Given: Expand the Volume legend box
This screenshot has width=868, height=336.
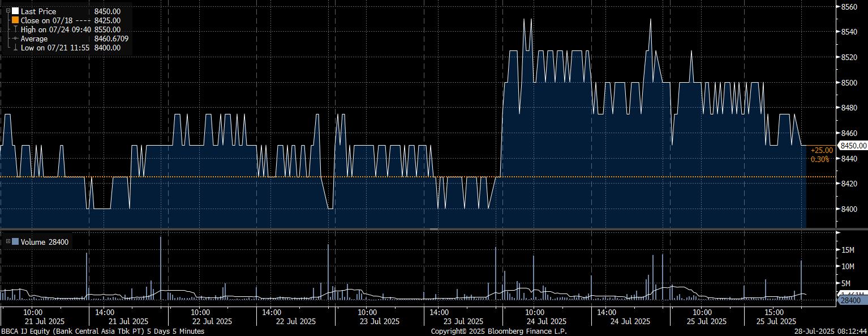Looking at the screenshot, I should pyautogui.click(x=8, y=242).
